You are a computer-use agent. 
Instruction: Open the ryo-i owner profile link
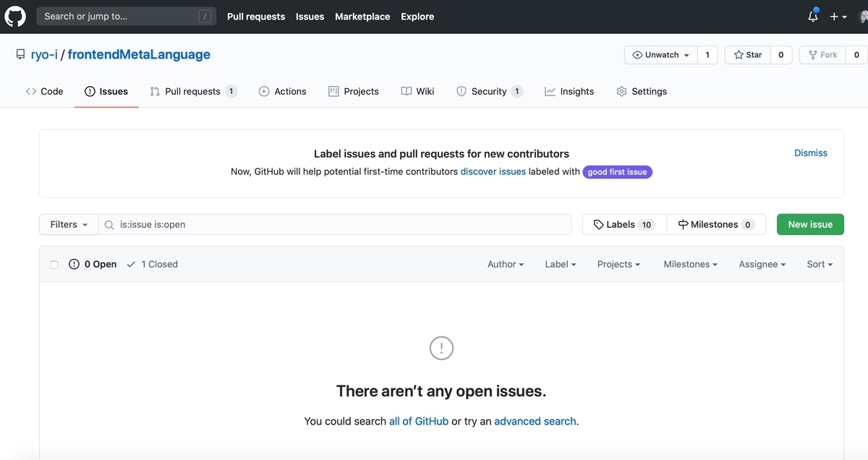tap(44, 54)
